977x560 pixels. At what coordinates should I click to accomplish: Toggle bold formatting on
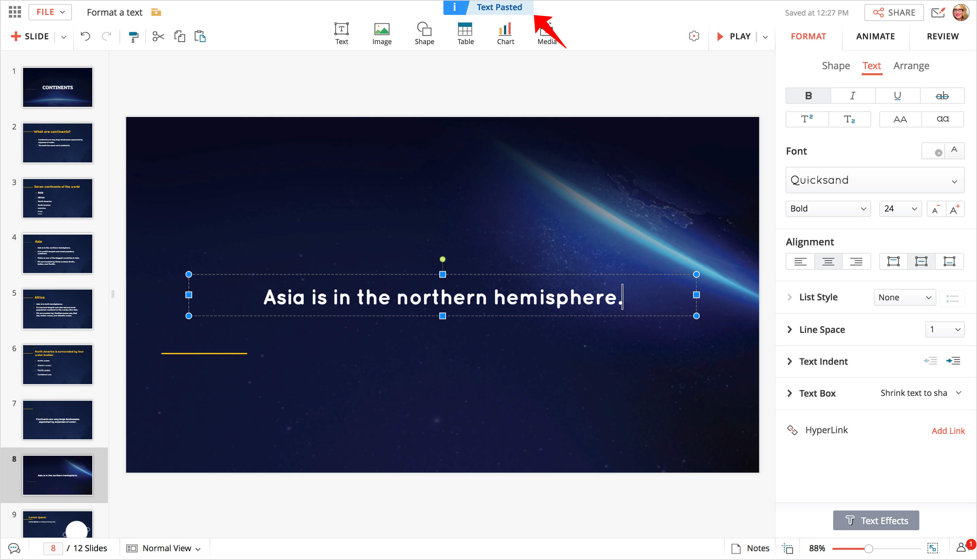coord(808,96)
